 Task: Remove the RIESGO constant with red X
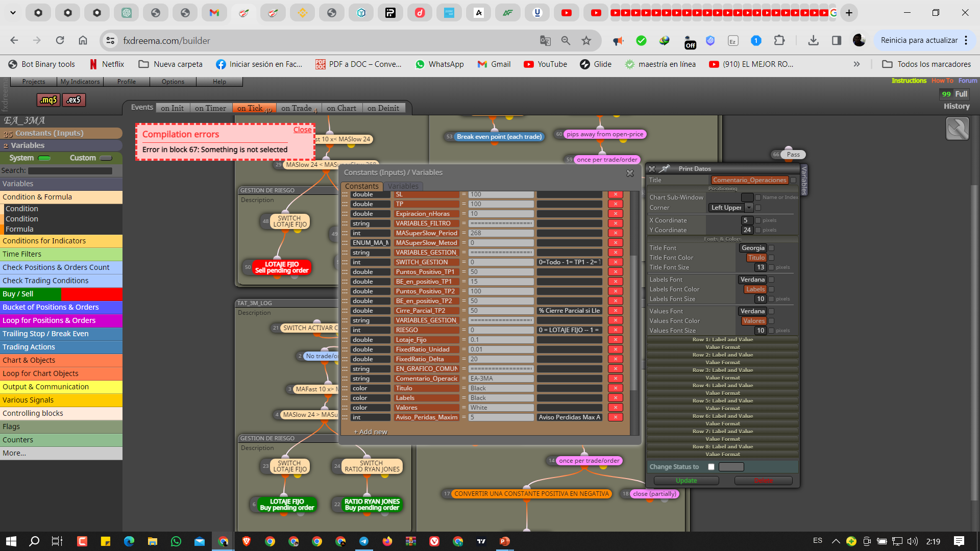tap(616, 330)
